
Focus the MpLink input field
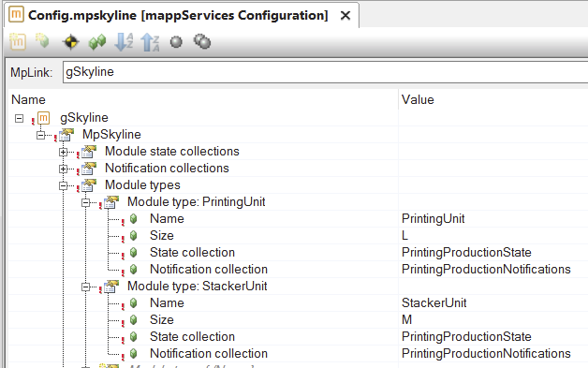click(325, 72)
